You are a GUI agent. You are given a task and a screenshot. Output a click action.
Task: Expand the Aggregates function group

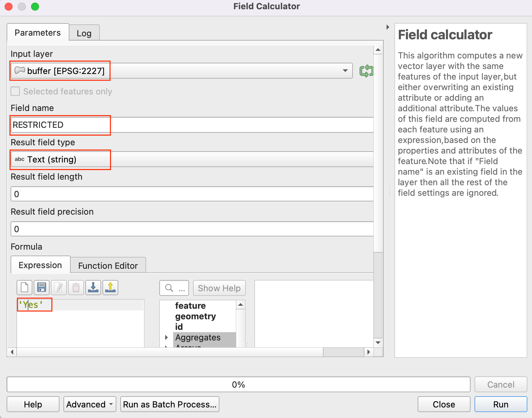pyautogui.click(x=167, y=337)
